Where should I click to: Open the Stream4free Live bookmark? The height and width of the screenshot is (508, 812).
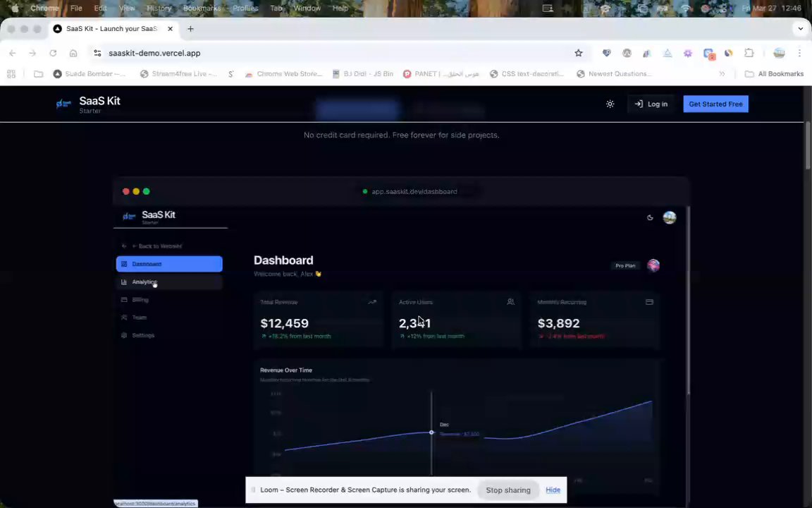pyautogui.click(x=178, y=74)
